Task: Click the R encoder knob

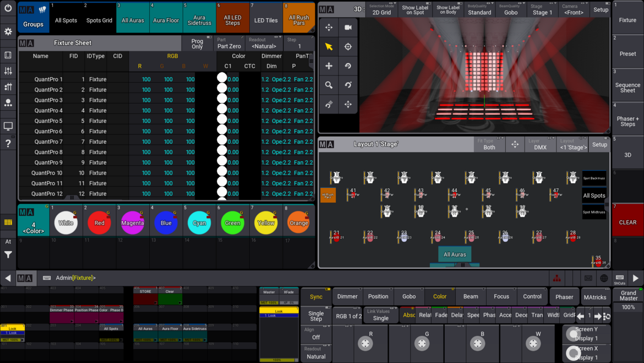Action: coord(365,343)
